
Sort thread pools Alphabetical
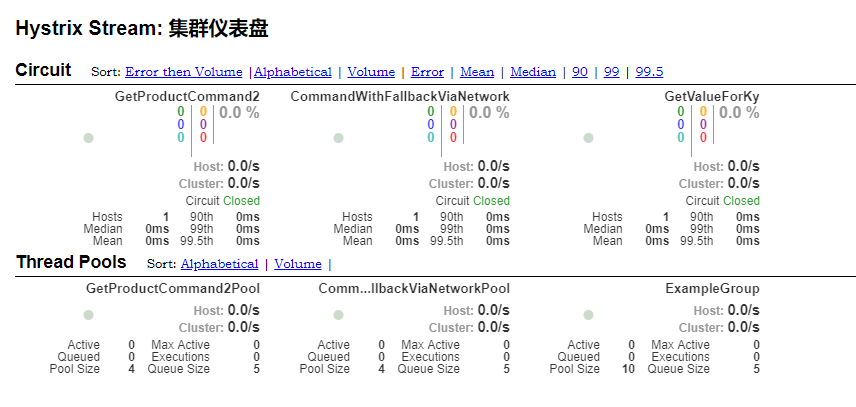pyautogui.click(x=219, y=264)
